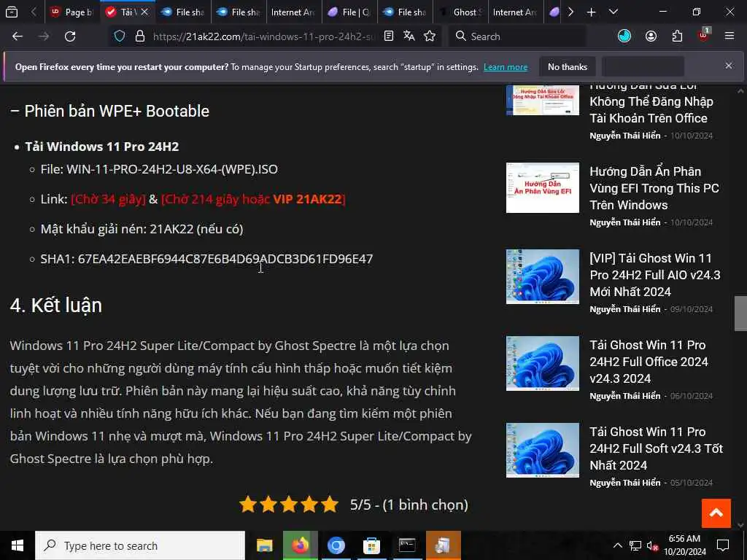Viewport: 747px width, 560px height.
Task: Open Tải Ghost Win 11 Full Soft article
Action: click(656, 448)
